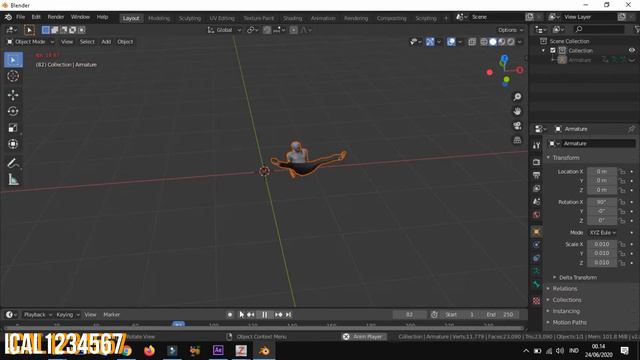The height and width of the screenshot is (360, 640).
Task: Open the File menu
Action: click(20, 17)
